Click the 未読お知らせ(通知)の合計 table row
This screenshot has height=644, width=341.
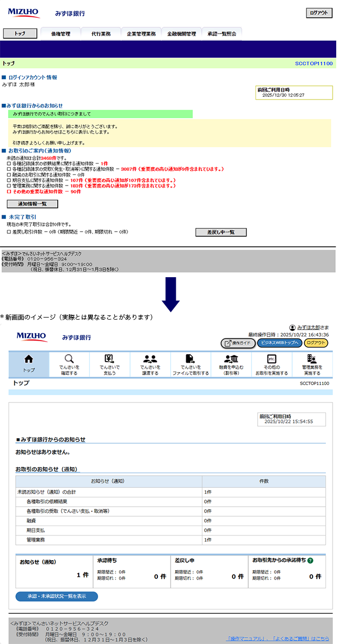point(170,492)
